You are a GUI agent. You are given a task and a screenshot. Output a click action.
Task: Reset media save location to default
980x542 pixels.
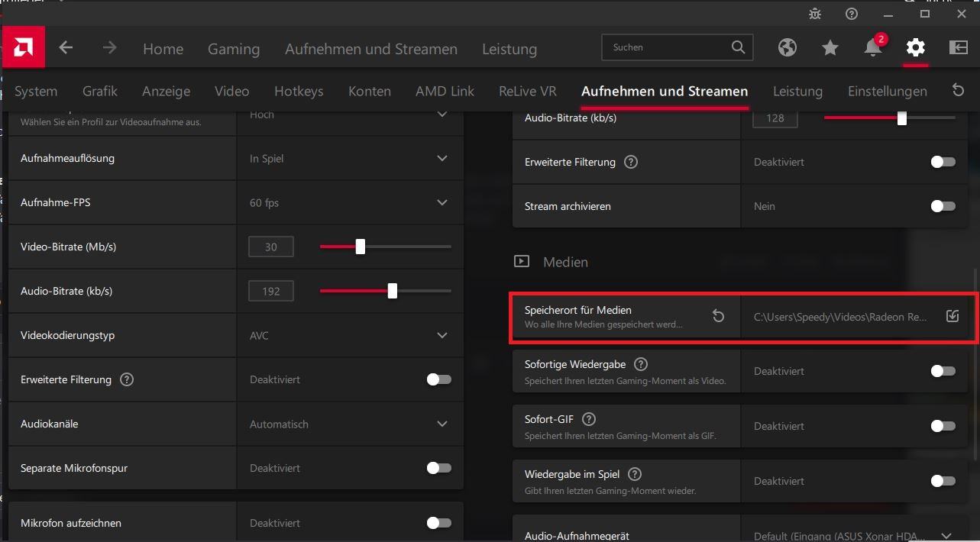click(718, 316)
